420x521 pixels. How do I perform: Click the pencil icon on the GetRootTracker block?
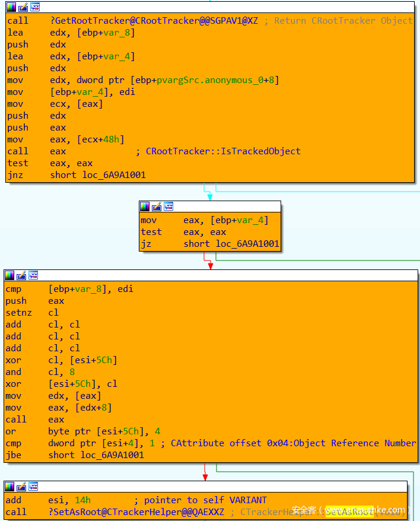coord(23,7)
